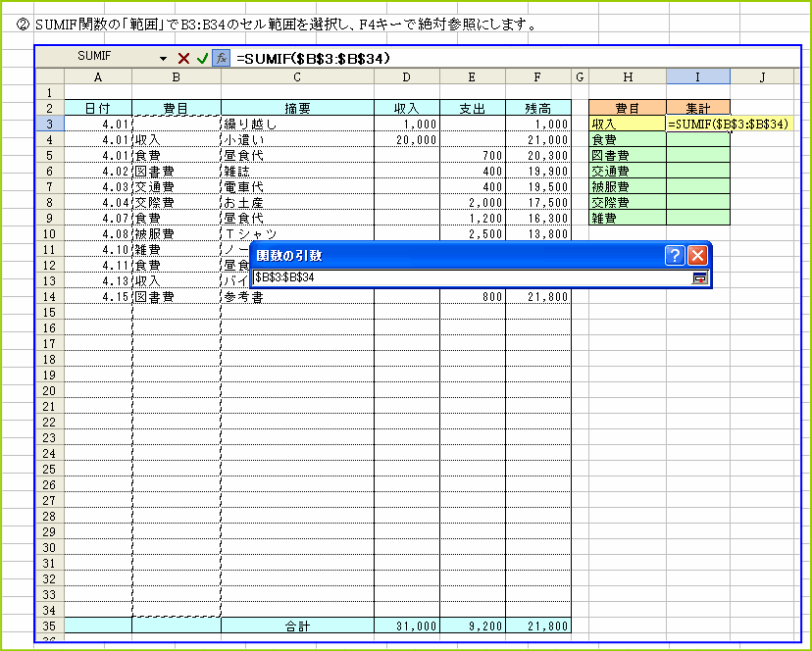Close the 関数の引数 dialog
The height and width of the screenshot is (651, 812).
(x=697, y=256)
